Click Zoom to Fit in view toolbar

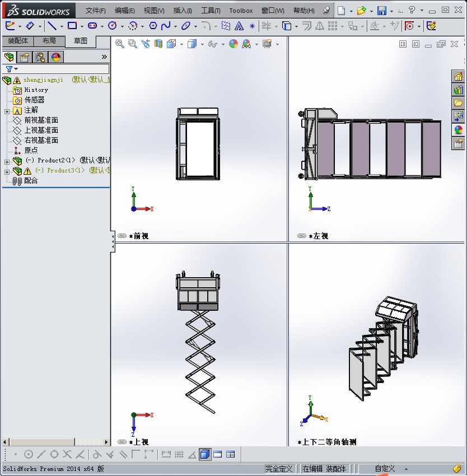pos(120,44)
